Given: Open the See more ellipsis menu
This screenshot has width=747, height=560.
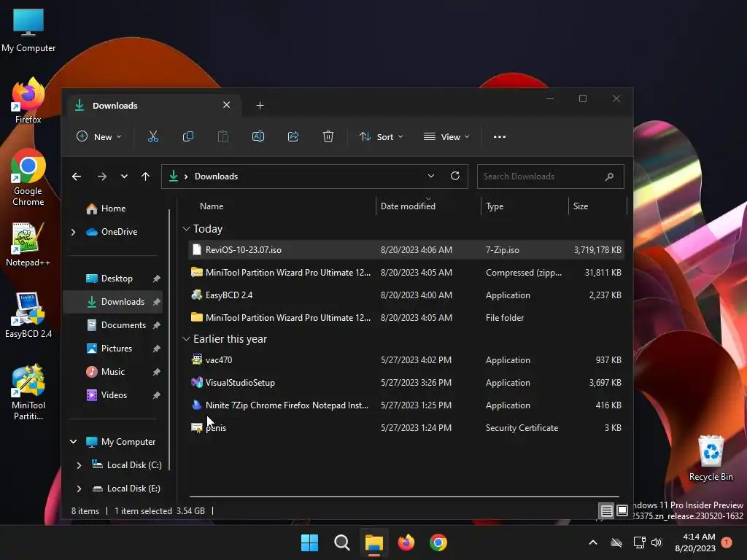Looking at the screenshot, I should click(499, 137).
